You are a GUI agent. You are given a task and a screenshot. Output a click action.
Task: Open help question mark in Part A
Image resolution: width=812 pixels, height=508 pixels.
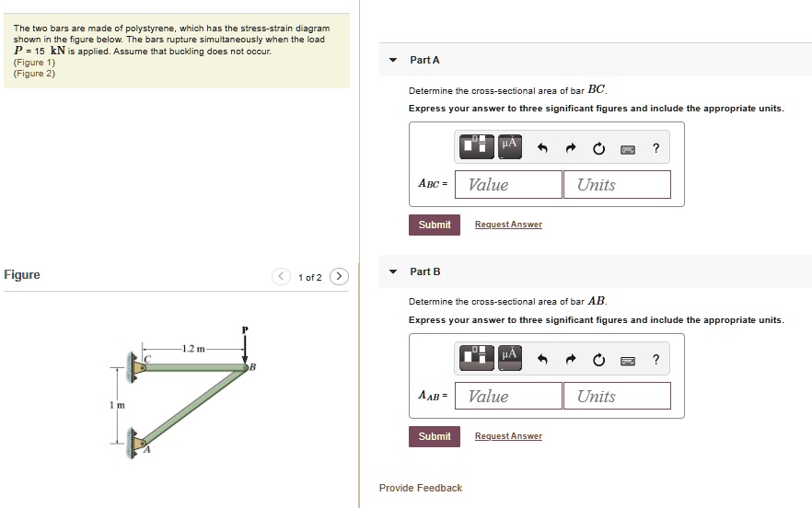pyautogui.click(x=656, y=148)
